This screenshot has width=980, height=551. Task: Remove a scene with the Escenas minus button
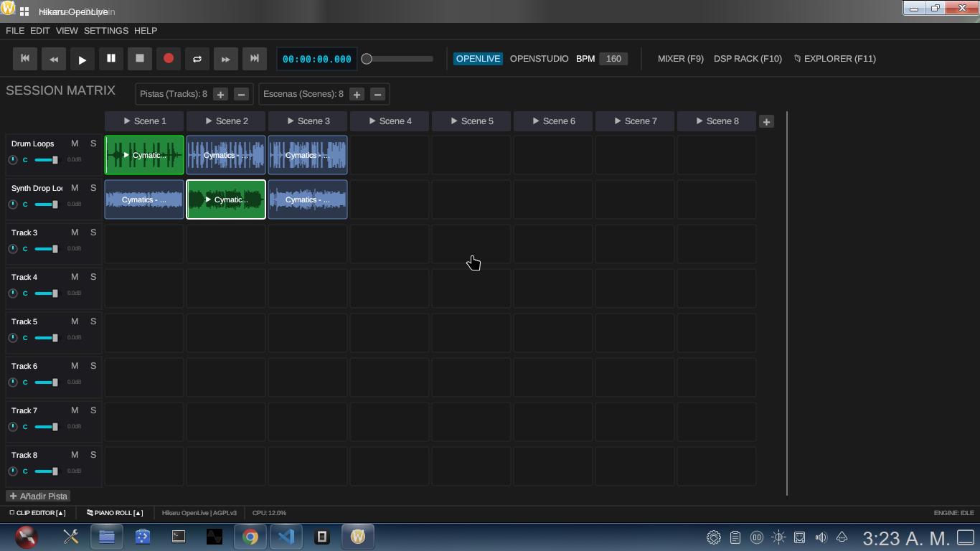377,94
